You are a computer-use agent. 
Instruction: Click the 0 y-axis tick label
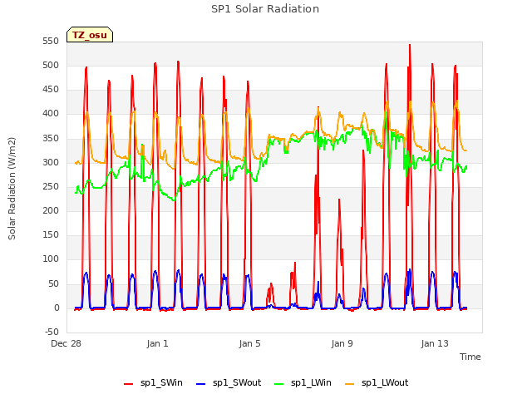tap(57, 308)
